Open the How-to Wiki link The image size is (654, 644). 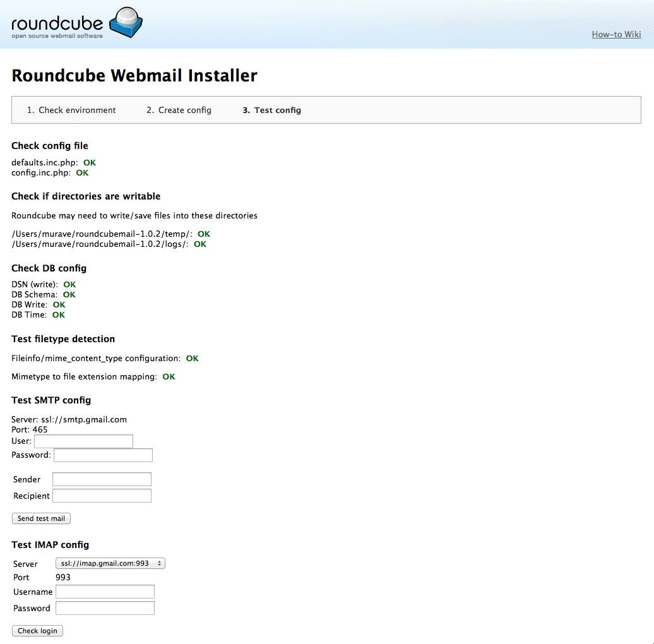616,34
